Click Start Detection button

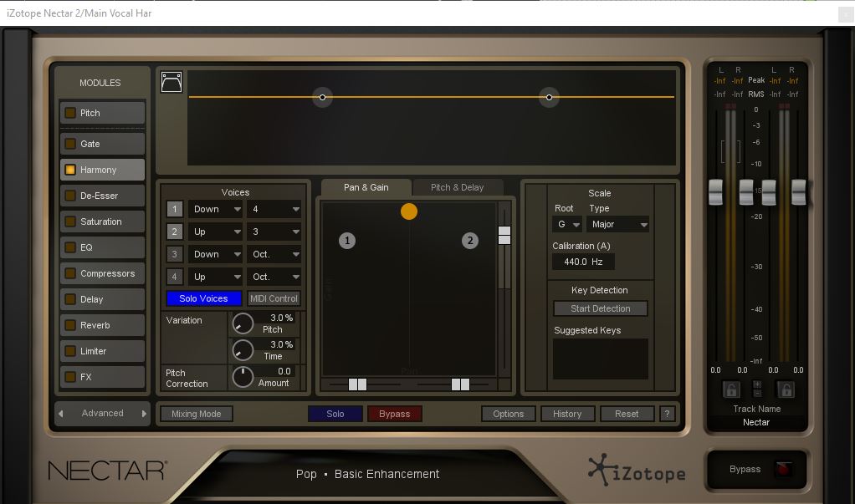(601, 308)
